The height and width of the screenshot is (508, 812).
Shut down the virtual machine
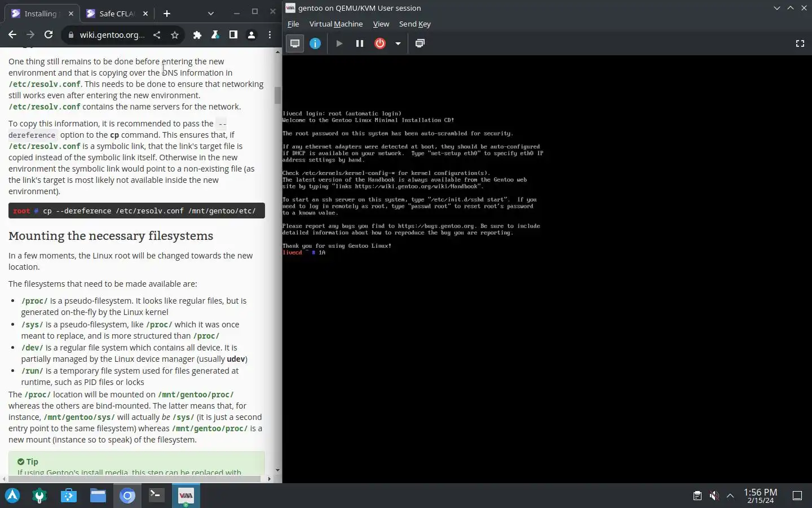click(380, 43)
